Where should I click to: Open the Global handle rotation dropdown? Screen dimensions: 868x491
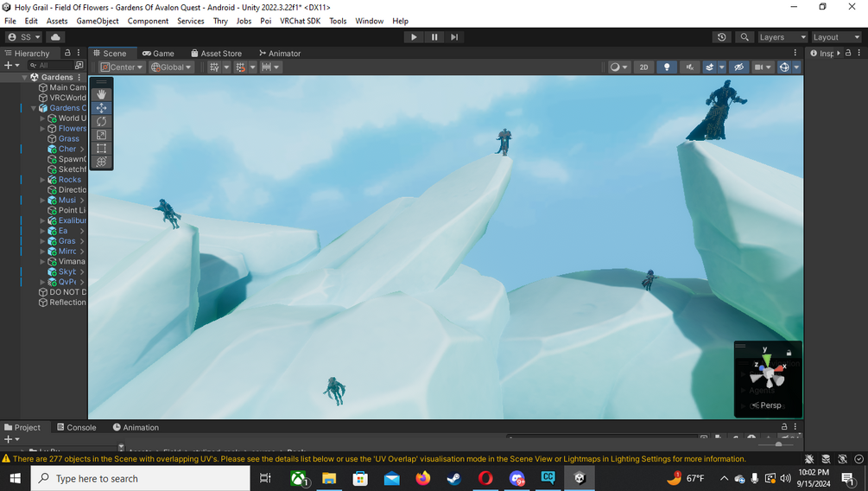[x=171, y=67]
